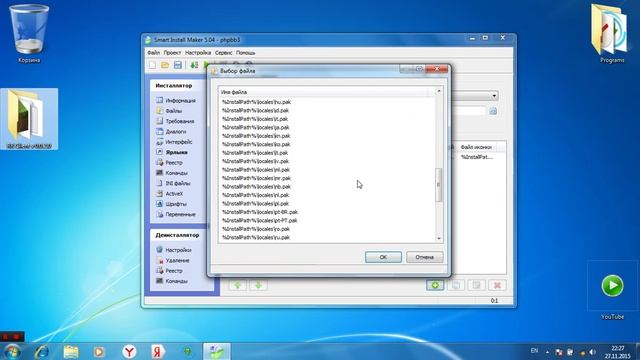The height and width of the screenshot is (360, 640).
Task: Click OK in the Выбор файла dialog
Action: (x=383, y=257)
